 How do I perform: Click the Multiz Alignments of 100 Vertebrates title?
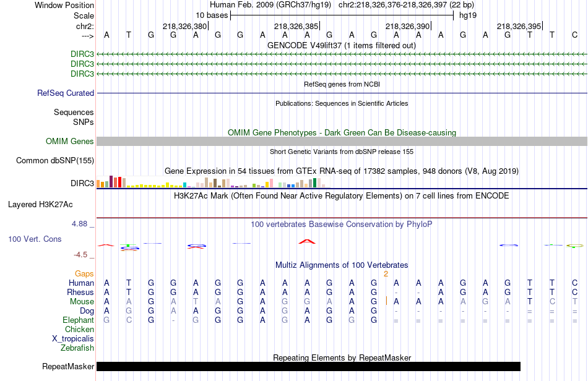pyautogui.click(x=342, y=265)
